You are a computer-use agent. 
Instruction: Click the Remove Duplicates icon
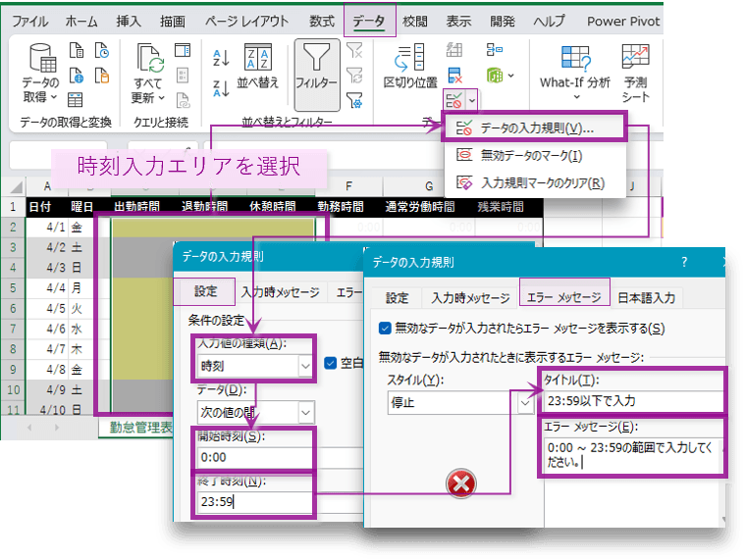click(454, 76)
